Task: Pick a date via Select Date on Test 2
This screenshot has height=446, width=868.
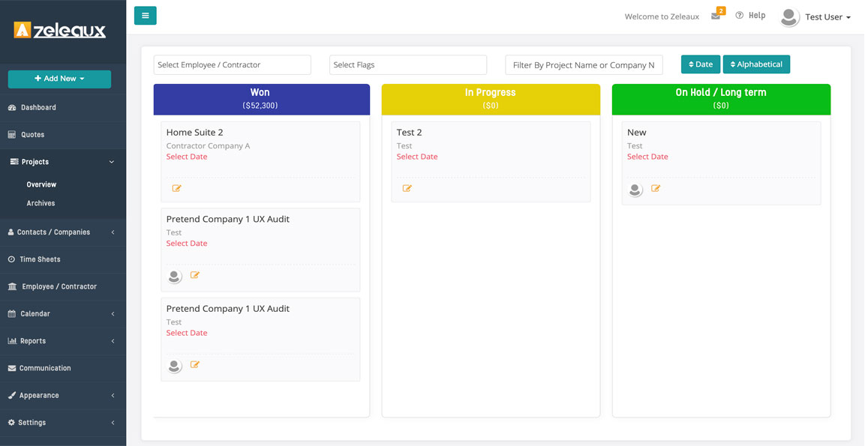Action: click(x=417, y=156)
